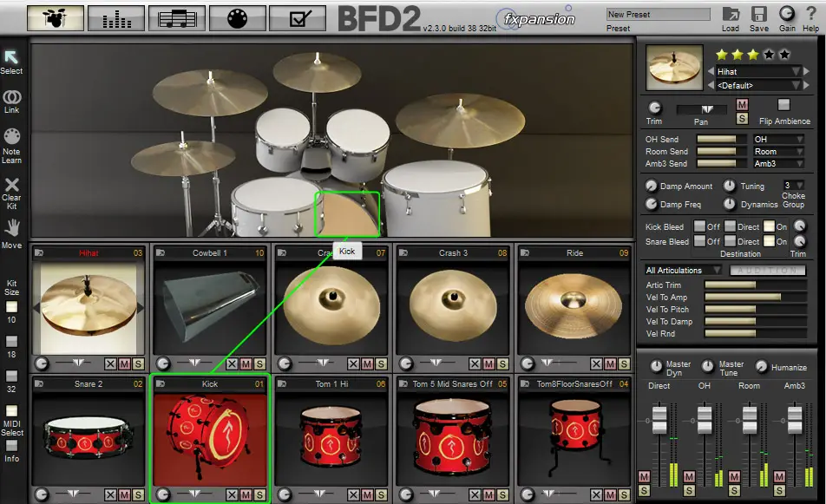Open the OH send destination dropdown

click(x=778, y=139)
